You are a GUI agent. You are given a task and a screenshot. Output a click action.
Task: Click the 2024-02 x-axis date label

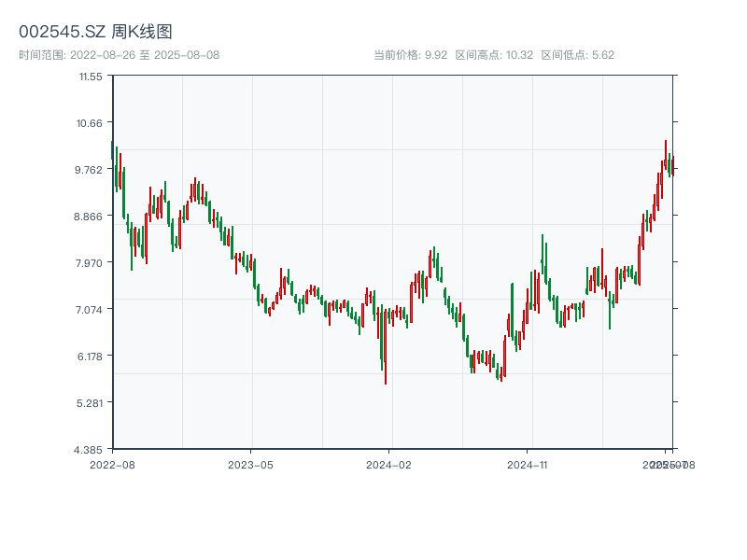point(388,464)
